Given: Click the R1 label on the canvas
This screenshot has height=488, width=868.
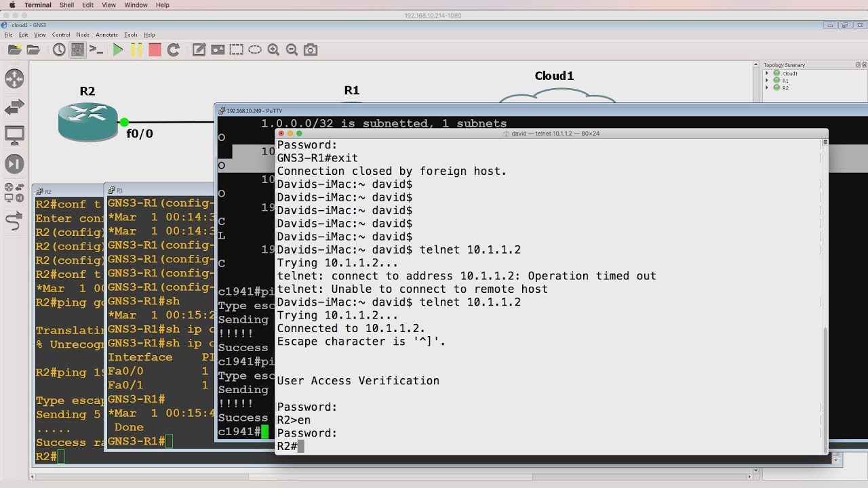Looking at the screenshot, I should (x=352, y=90).
